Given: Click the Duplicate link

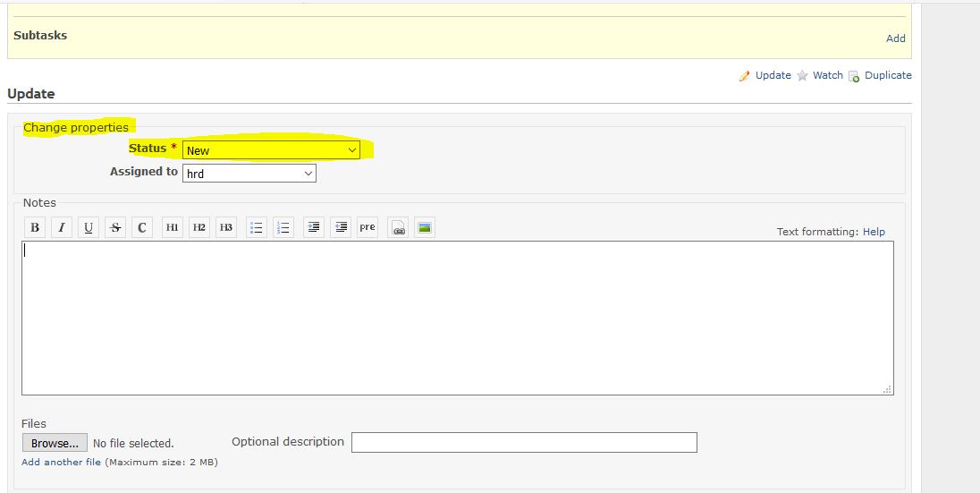Looking at the screenshot, I should pyautogui.click(x=888, y=75).
